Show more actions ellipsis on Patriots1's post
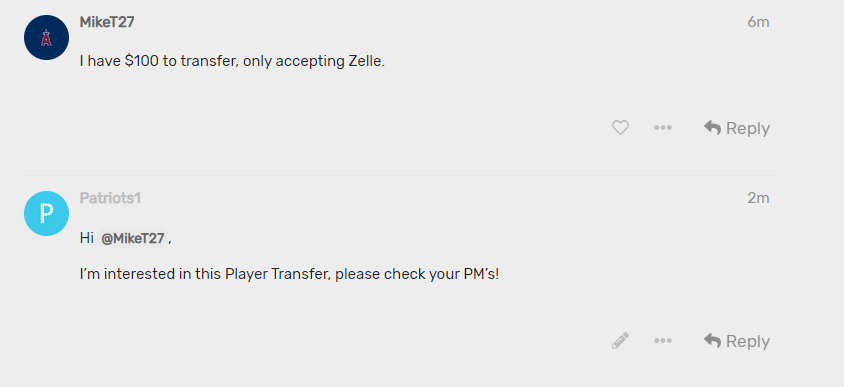Viewport: 844px width, 387px height. tap(663, 341)
